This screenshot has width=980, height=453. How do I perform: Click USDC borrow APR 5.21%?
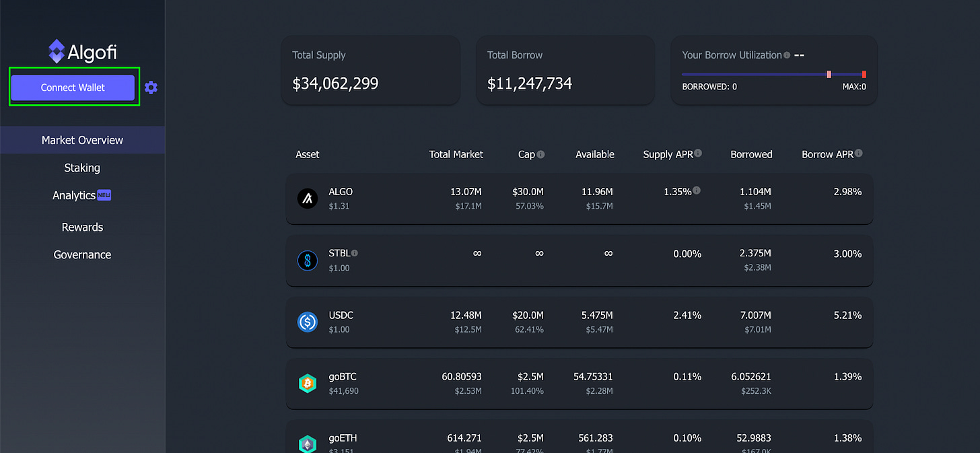pos(847,315)
